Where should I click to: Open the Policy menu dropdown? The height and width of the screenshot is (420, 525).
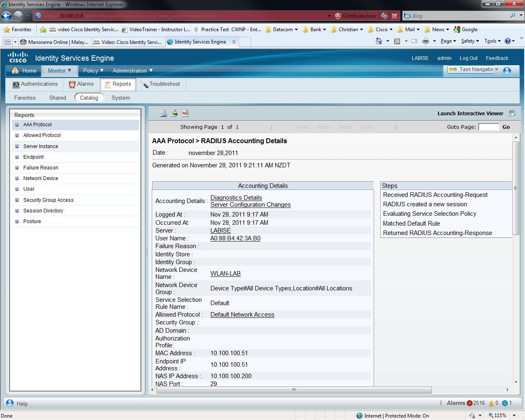[93, 71]
